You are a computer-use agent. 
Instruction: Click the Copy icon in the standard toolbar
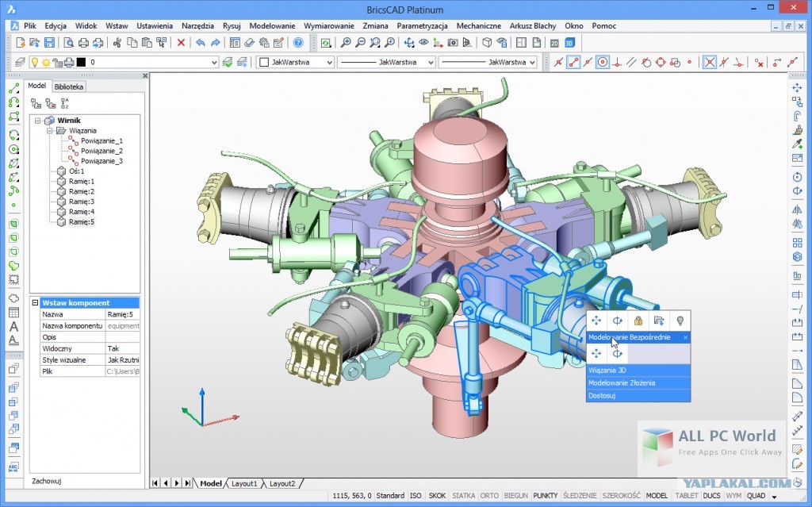click(132, 43)
